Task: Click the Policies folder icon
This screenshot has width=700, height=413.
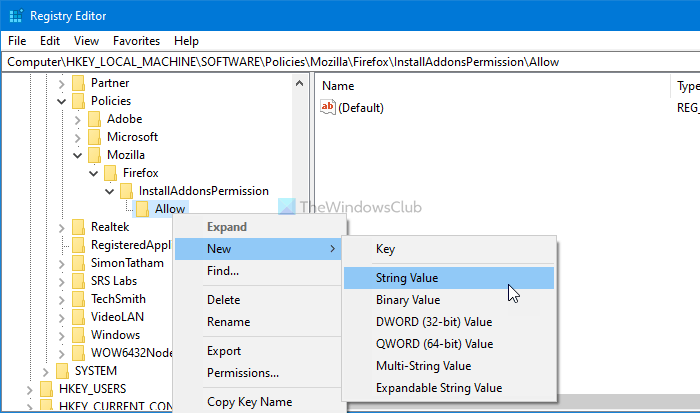Action: [78, 101]
